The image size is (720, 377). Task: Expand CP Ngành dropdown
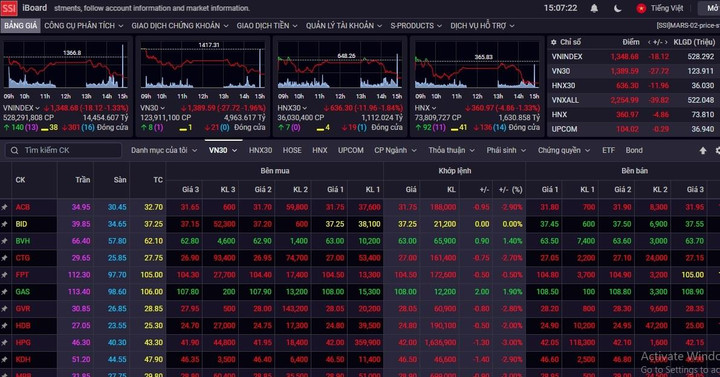pyautogui.click(x=395, y=150)
